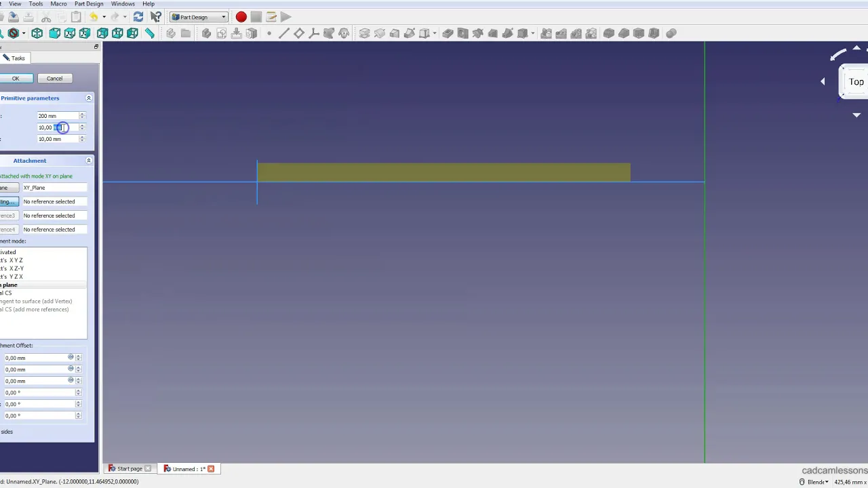868x488 pixels.
Task: Click the stepper of the lowest 10,00 mm field
Action: tap(82, 139)
